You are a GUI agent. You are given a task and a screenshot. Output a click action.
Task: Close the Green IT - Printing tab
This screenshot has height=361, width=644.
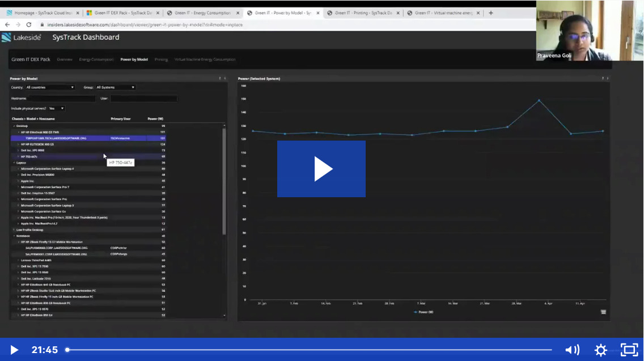coord(398,13)
